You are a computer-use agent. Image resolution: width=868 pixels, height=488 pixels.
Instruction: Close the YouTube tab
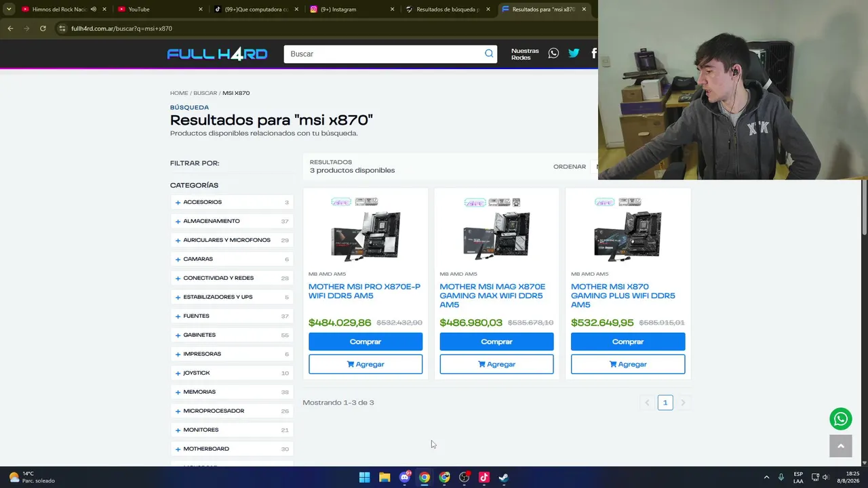tap(201, 9)
